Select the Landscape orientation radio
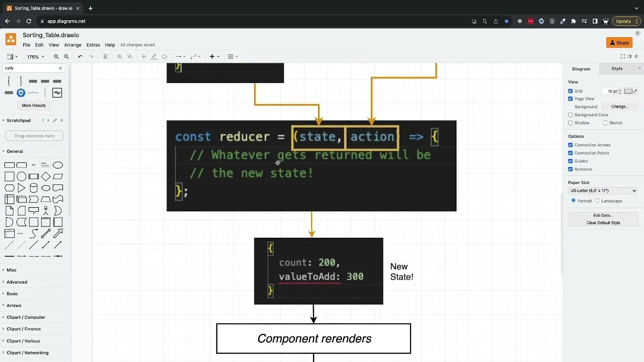This screenshot has height=362, width=644. [597, 201]
